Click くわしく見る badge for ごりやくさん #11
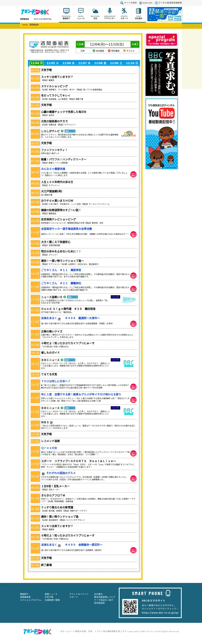This screenshot has height=644, width=202. (x=133, y=275)
